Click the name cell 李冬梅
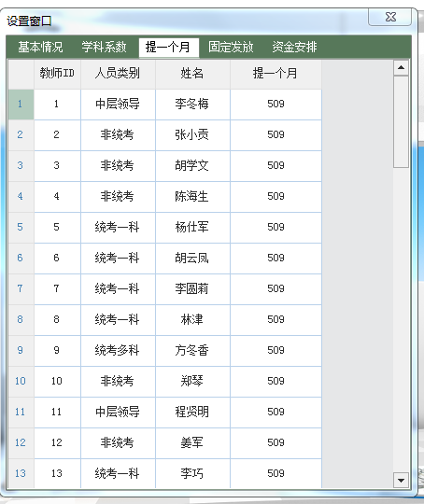The height and width of the screenshot is (504, 424). [192, 105]
